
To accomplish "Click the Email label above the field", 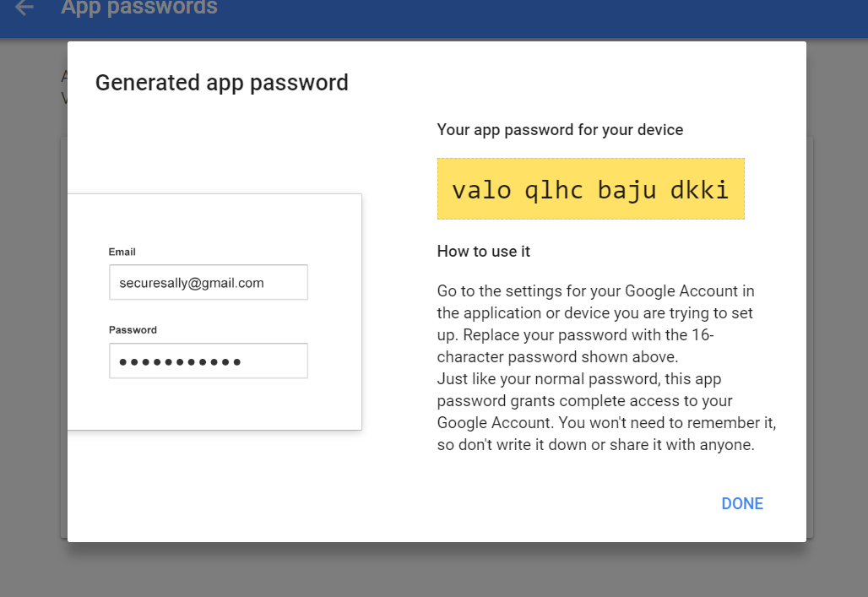I will coord(122,252).
